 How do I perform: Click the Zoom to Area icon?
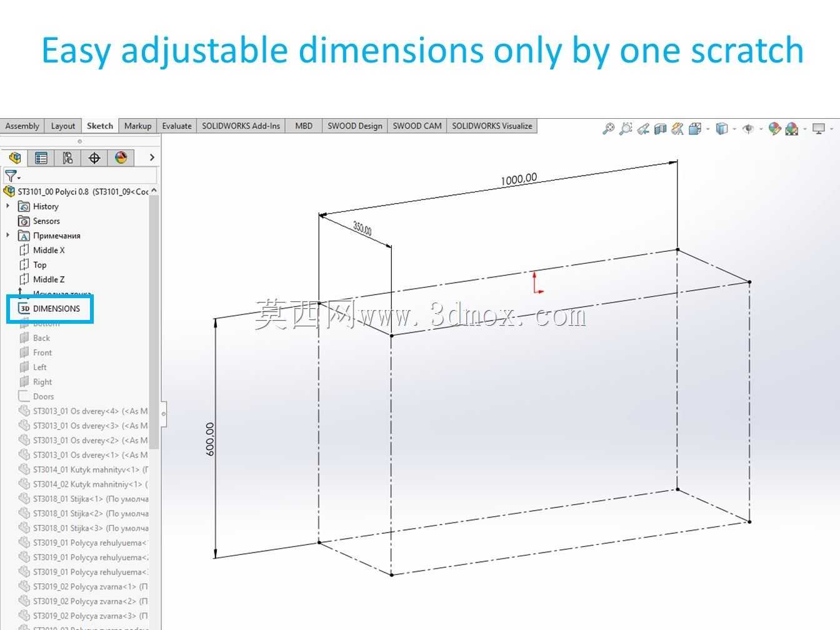coord(625,129)
